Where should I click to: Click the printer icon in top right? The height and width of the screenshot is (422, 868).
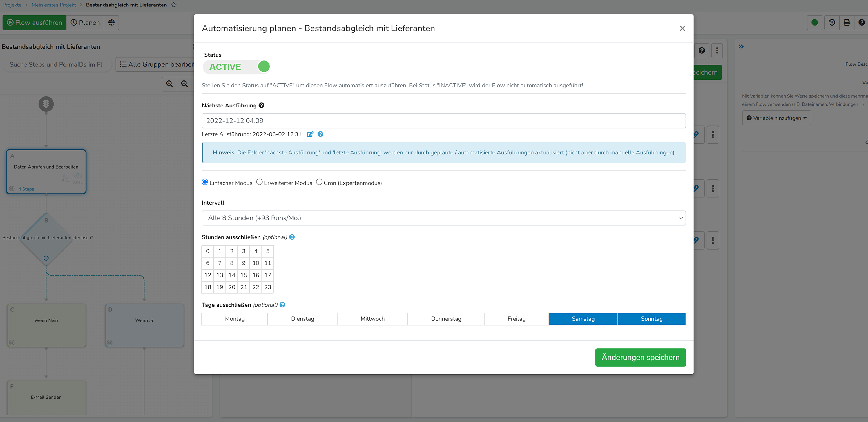[846, 23]
